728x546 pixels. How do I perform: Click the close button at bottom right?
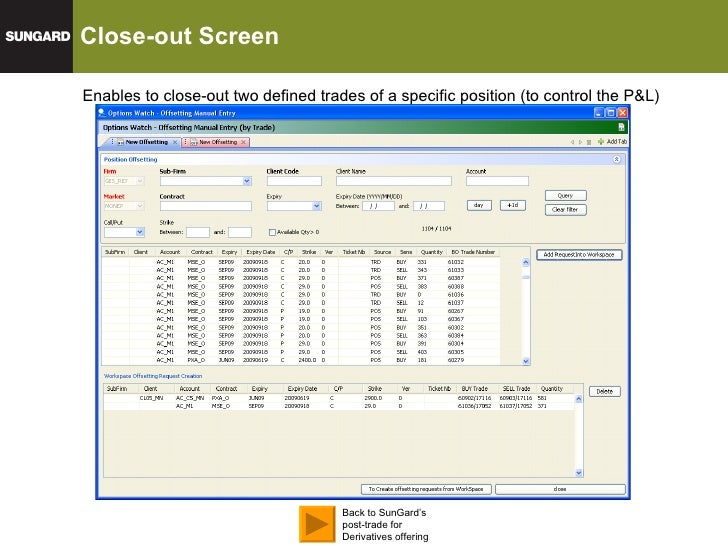point(560,489)
